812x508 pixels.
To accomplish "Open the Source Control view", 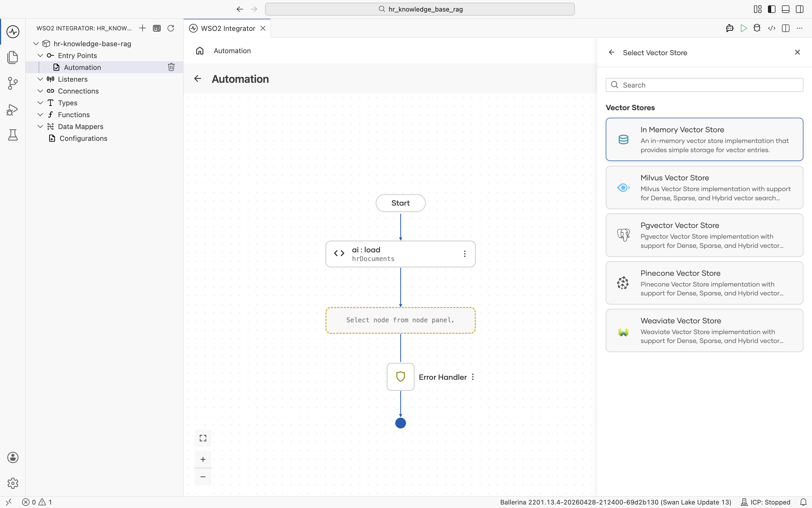I will tap(13, 83).
